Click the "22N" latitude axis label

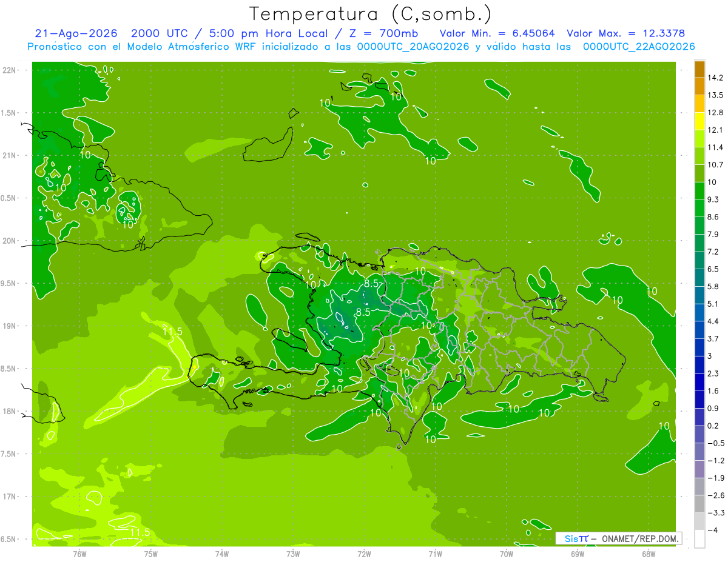point(9,70)
